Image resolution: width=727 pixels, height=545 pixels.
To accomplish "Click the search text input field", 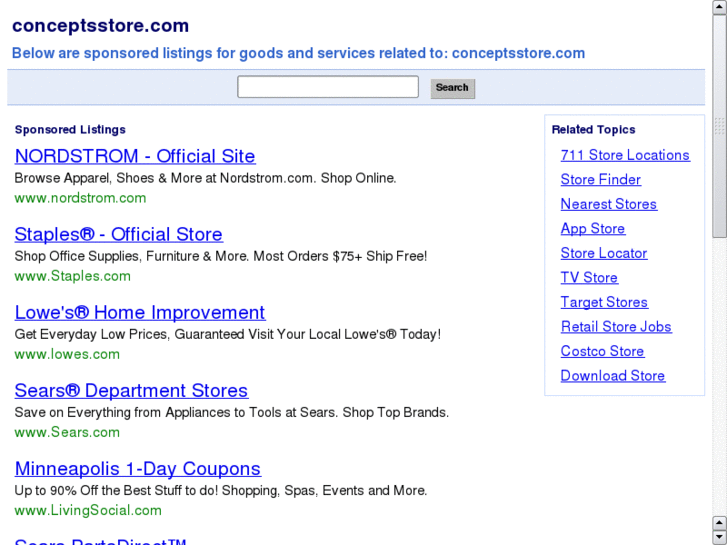I will (x=328, y=87).
